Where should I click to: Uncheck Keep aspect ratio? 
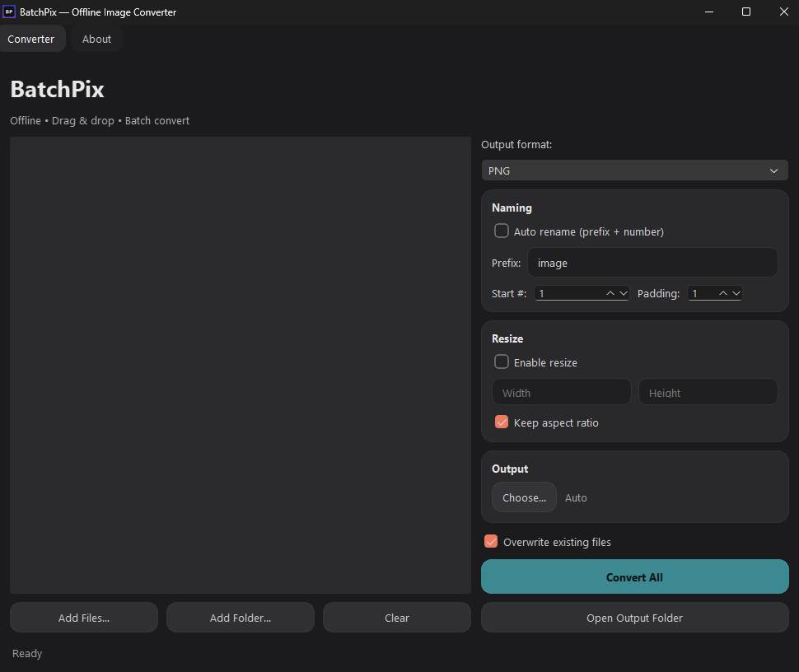pyautogui.click(x=502, y=422)
